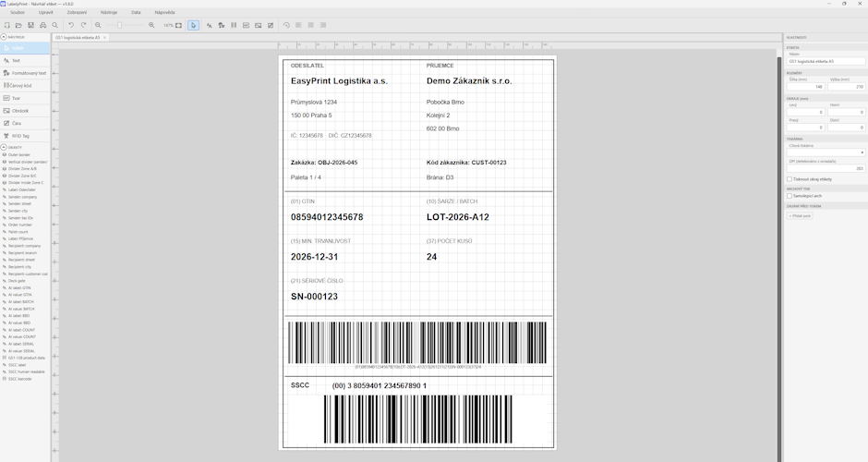Select the barcode toolbar icon
Image resolution: width=868 pixels, height=462 pixels.
(x=234, y=25)
